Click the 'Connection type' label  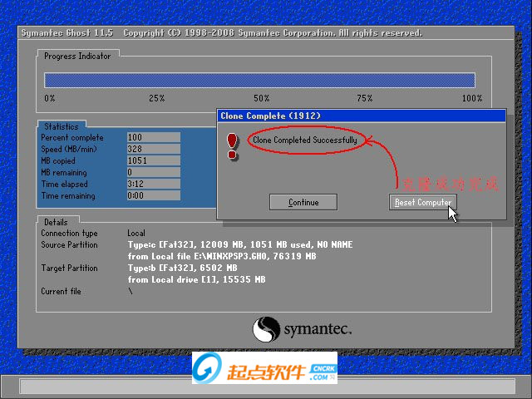coord(69,233)
